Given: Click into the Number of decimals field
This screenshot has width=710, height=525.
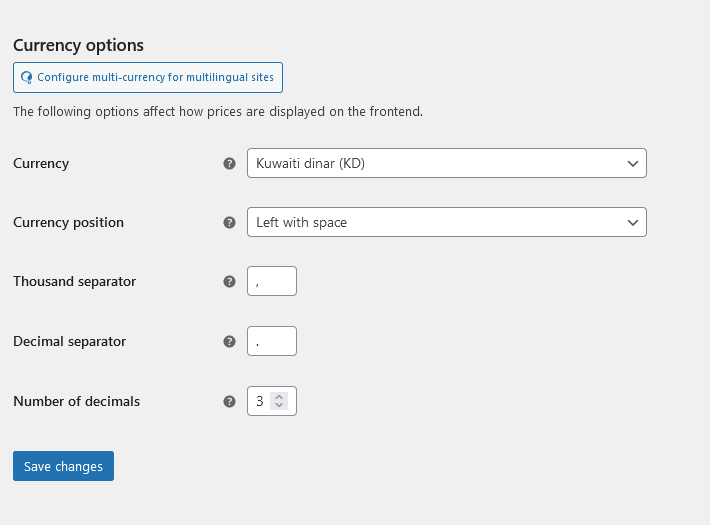Looking at the screenshot, I should (x=260, y=401).
